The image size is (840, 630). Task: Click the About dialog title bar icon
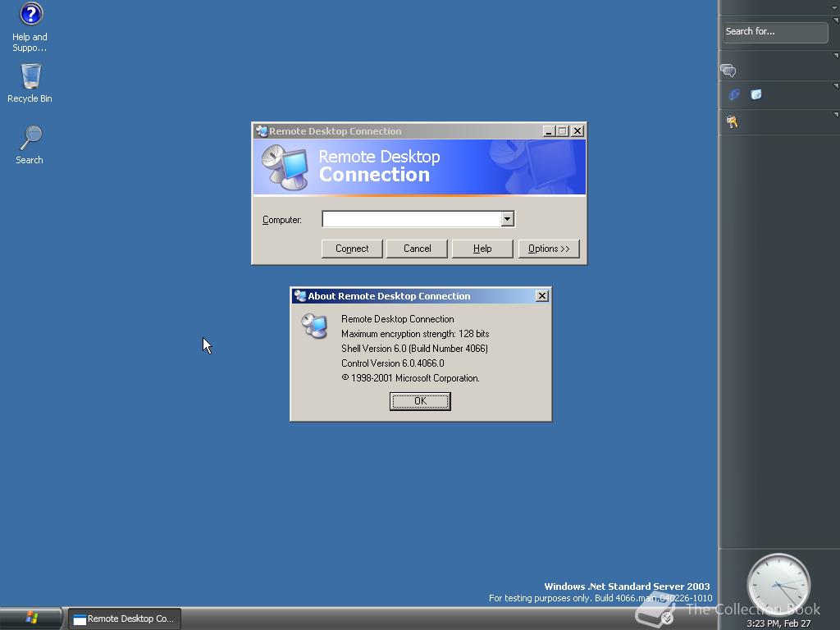300,295
